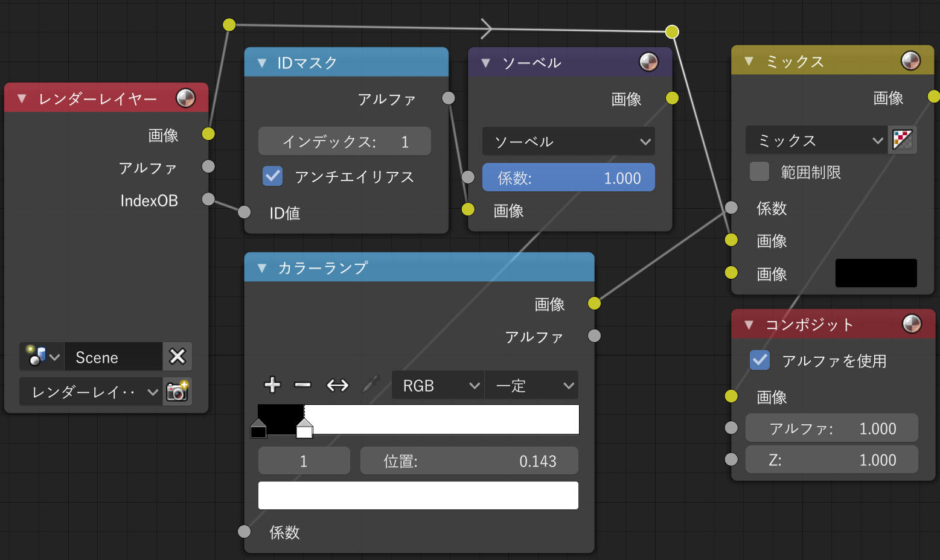Collapse the コンポジット node

coord(749,325)
